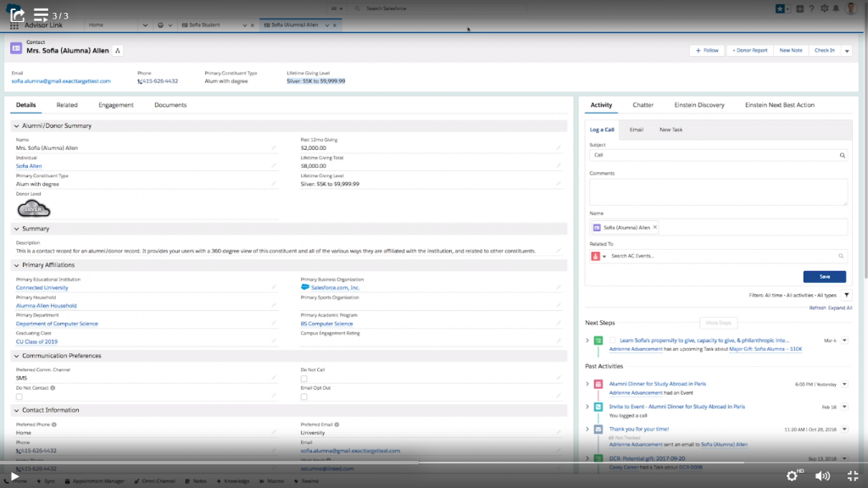This screenshot has width=868, height=488.
Task: Click the Search Salesforce field
Action: click(437, 8)
